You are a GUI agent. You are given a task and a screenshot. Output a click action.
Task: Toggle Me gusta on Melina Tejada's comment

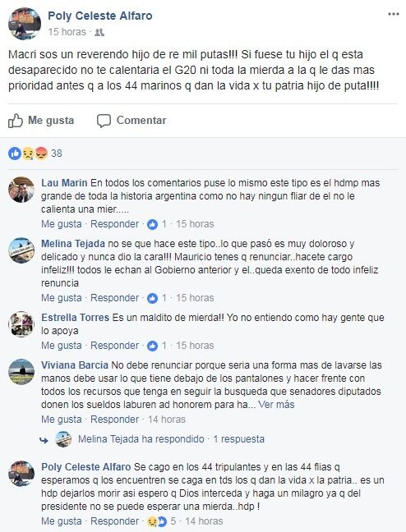pos(62,298)
